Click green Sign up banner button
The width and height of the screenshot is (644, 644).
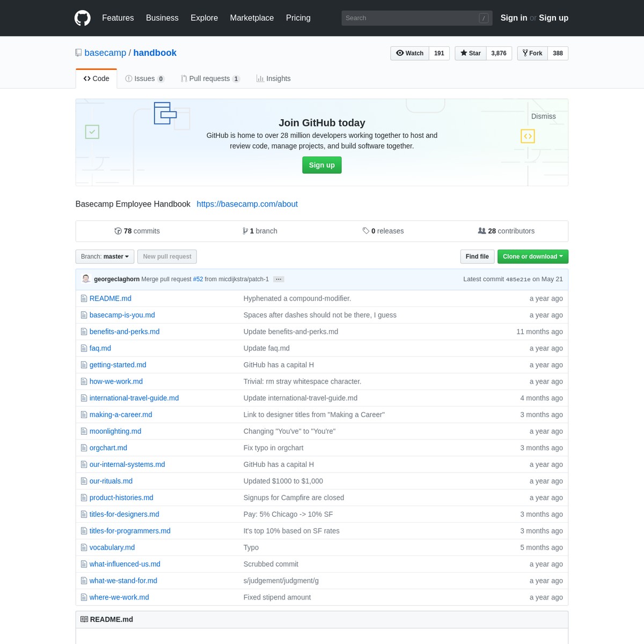click(322, 165)
